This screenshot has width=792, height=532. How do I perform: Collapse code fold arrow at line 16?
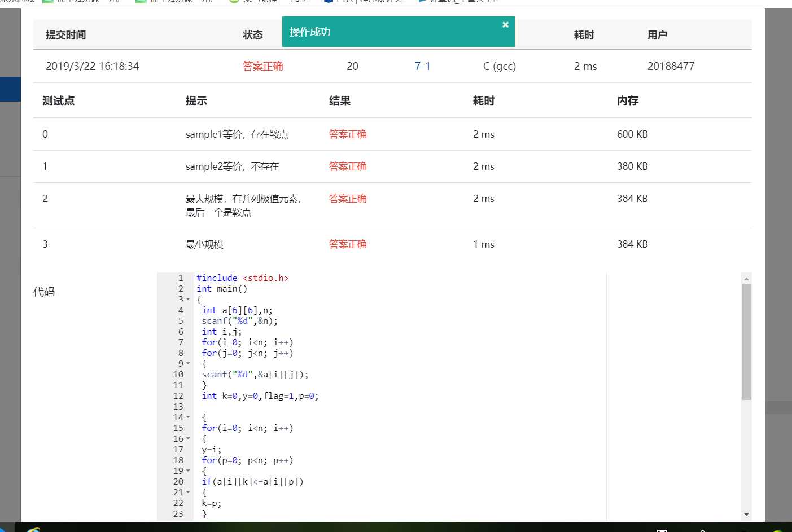coord(188,439)
